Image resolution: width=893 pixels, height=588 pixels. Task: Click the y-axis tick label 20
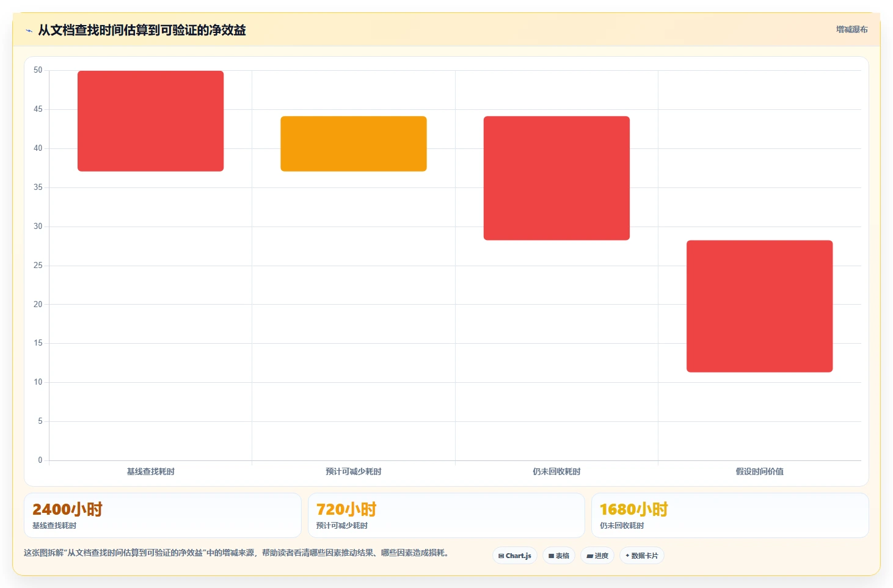38,304
